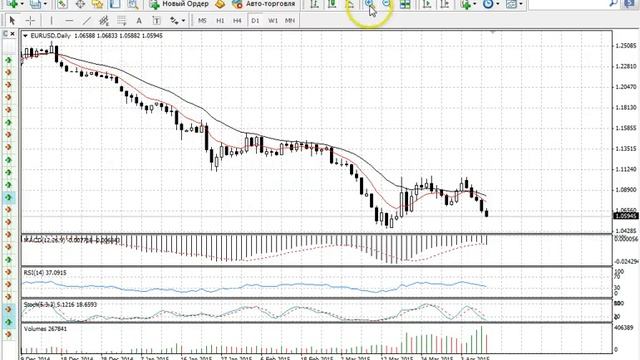Switch chart to line chart type
Screen dimensions: 640x360
350,4
